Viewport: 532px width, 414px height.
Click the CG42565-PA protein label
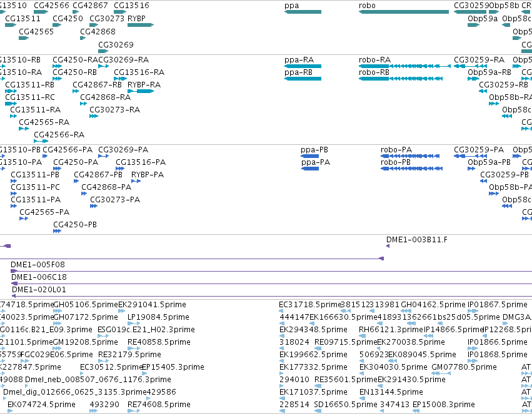click(44, 212)
